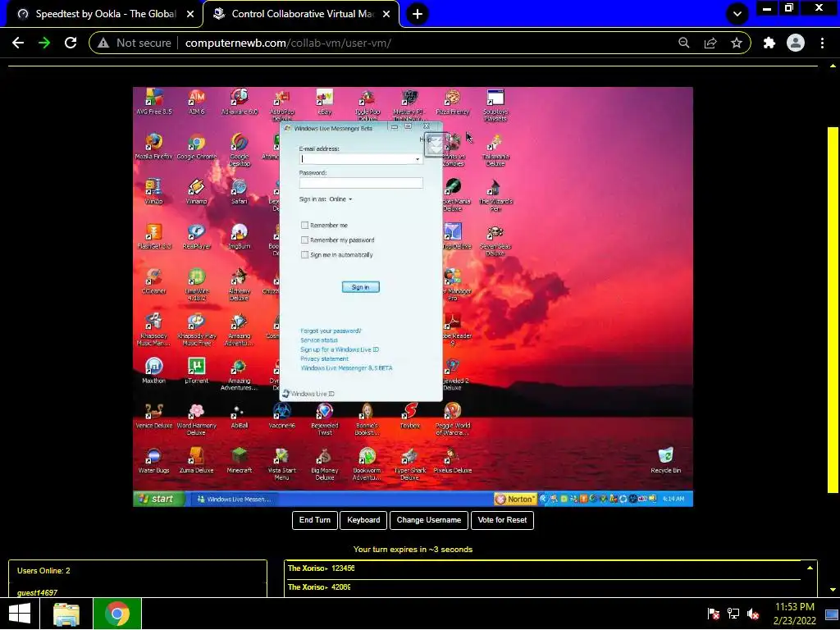
Task: Click the chat box scroll-up arrow
Action: pyautogui.click(x=810, y=568)
